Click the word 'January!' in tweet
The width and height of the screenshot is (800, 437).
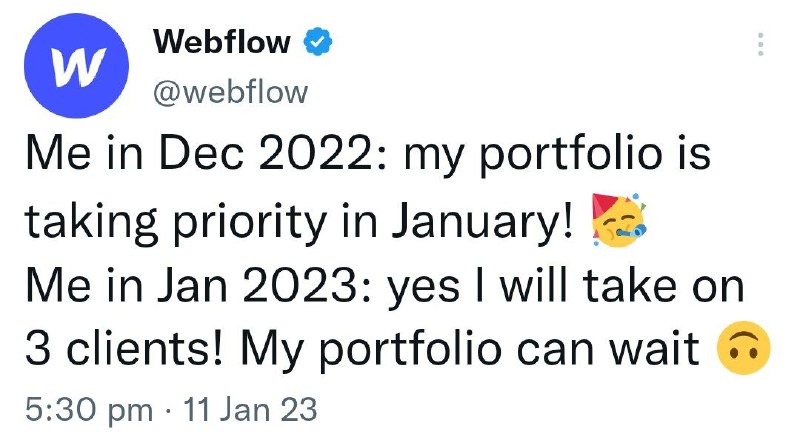pos(483,221)
